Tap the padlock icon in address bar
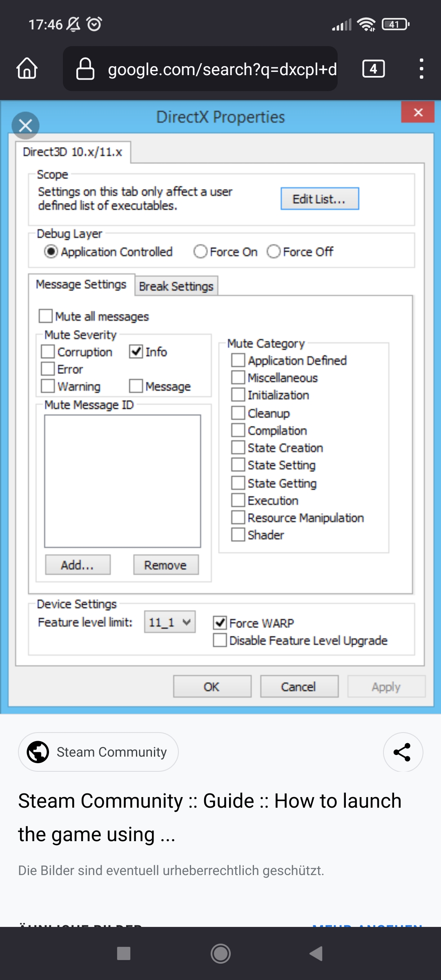 point(85,69)
